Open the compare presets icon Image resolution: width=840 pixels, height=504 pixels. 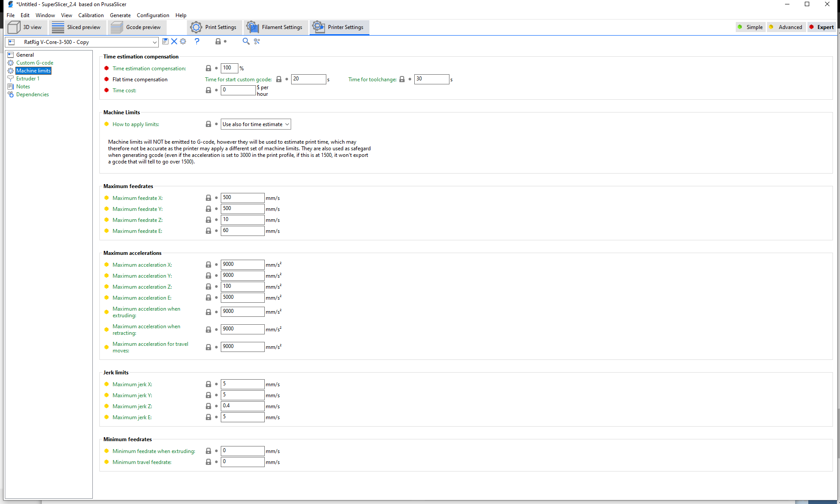click(257, 41)
